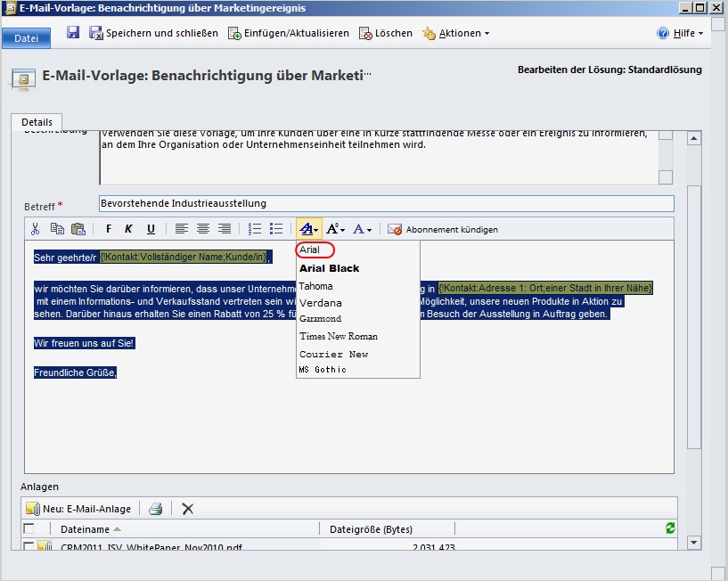Click the Copy icon in the formatting toolbar
The height and width of the screenshot is (581, 728).
pyautogui.click(x=59, y=229)
